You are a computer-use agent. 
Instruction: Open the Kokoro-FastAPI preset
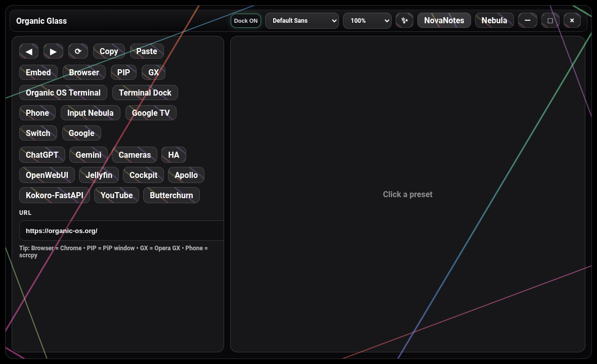[55, 195]
